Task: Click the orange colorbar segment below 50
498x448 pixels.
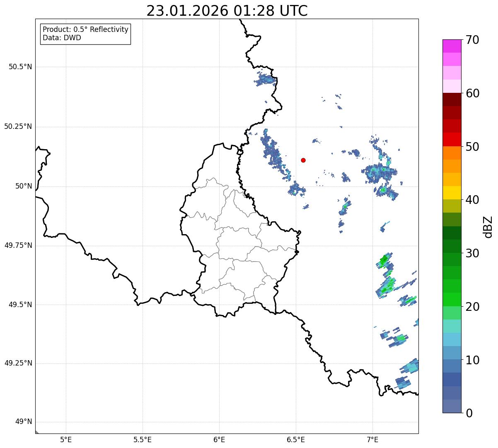Action: click(x=452, y=153)
